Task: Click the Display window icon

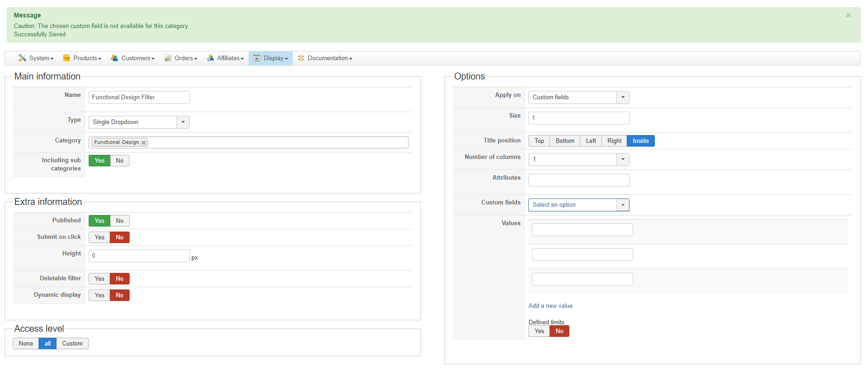Action: [x=257, y=58]
